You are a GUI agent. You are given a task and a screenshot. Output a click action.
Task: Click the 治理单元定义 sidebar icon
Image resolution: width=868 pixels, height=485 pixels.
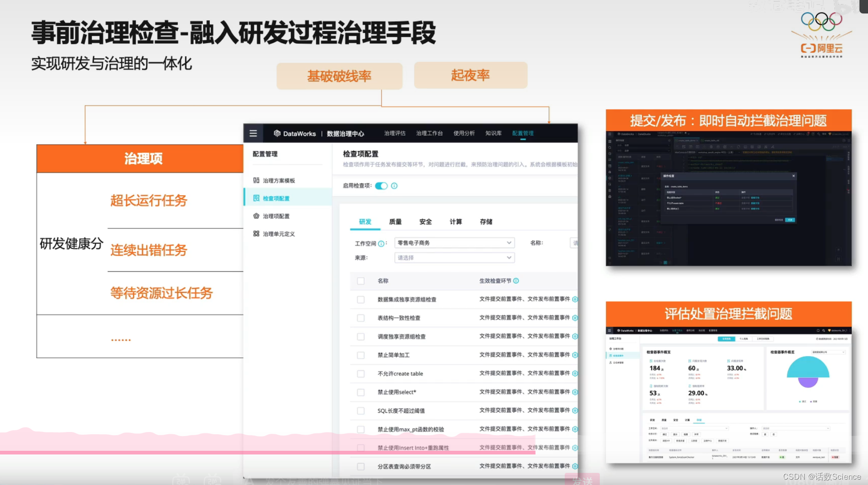(256, 234)
